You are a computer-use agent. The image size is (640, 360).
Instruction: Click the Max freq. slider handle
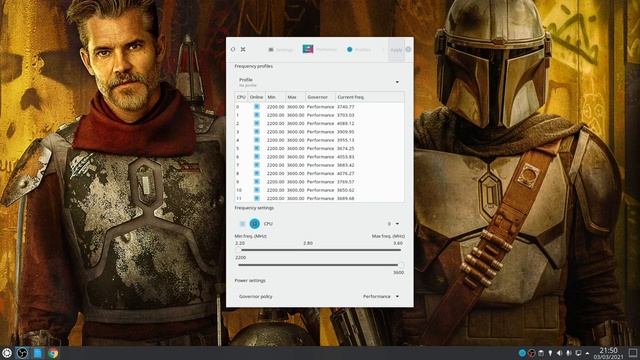click(x=401, y=265)
